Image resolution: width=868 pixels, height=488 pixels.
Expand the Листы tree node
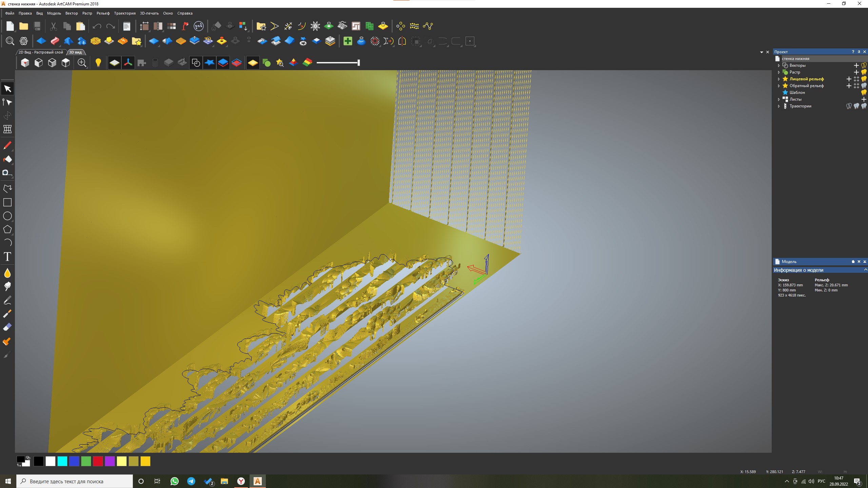[779, 99]
